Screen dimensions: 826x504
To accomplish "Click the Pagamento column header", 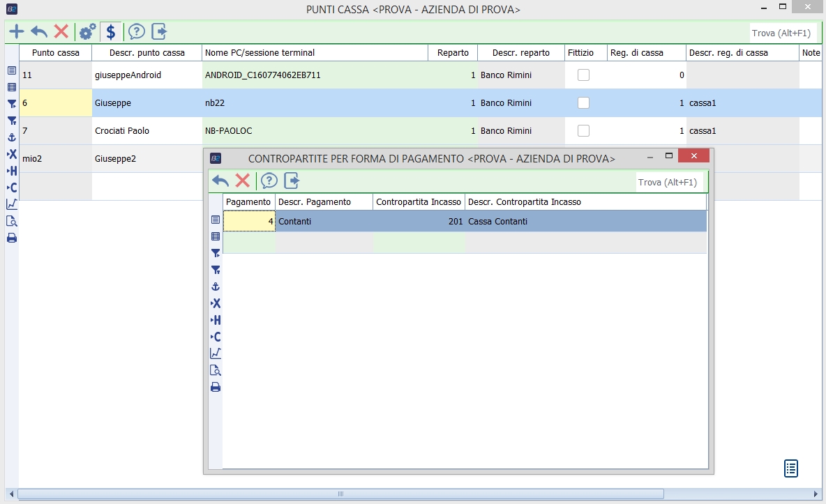I will point(248,202).
